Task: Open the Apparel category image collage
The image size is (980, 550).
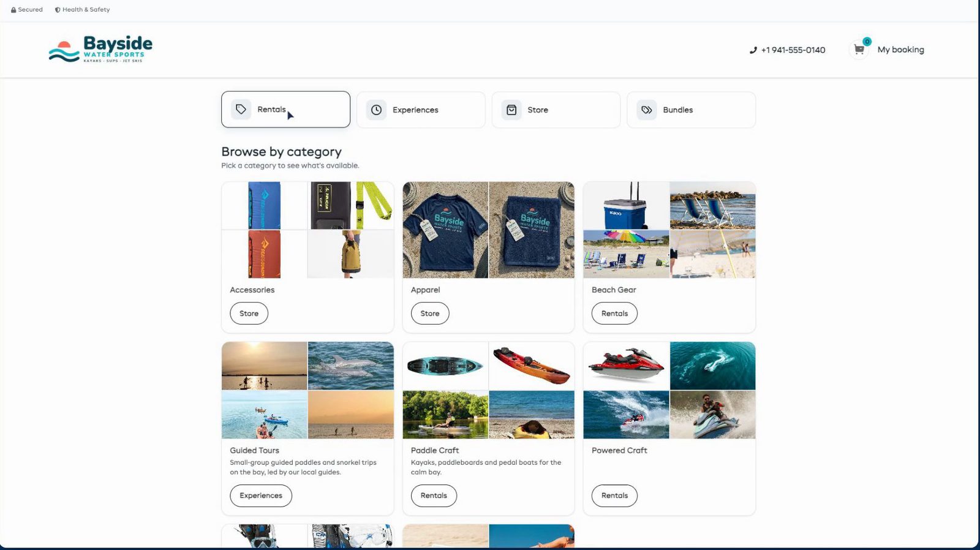Action: tap(488, 230)
